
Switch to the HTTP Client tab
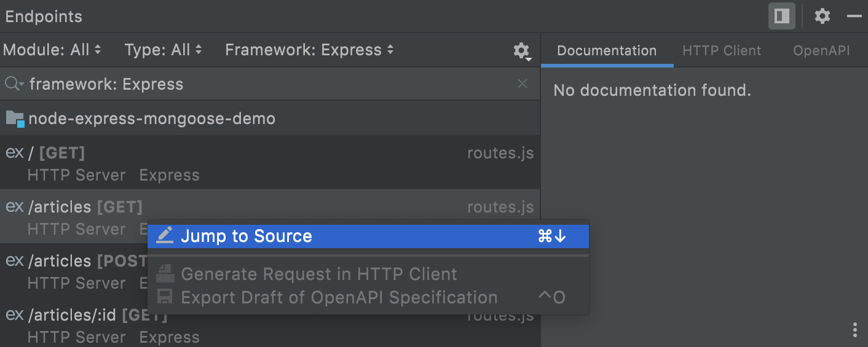tap(722, 51)
